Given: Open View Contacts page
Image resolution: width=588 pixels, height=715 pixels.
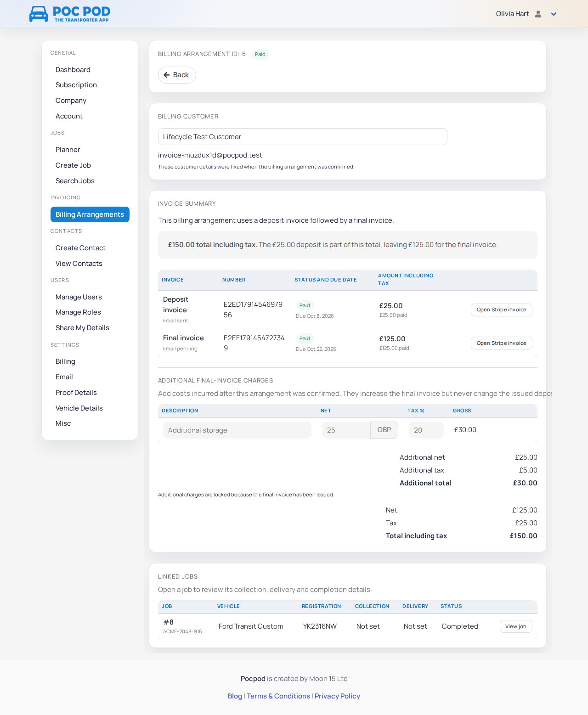Looking at the screenshot, I should pyautogui.click(x=79, y=264).
